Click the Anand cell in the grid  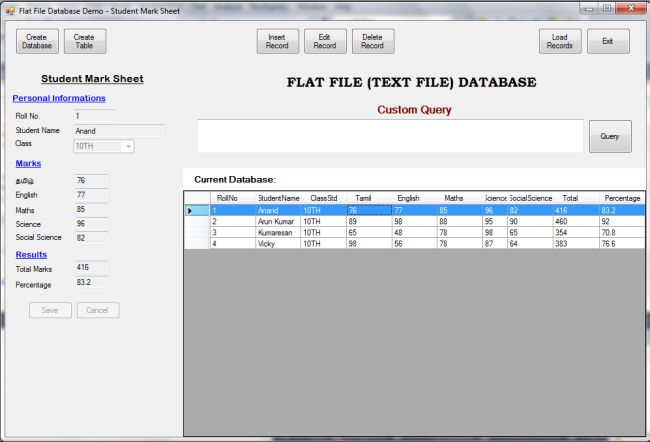click(x=278, y=211)
